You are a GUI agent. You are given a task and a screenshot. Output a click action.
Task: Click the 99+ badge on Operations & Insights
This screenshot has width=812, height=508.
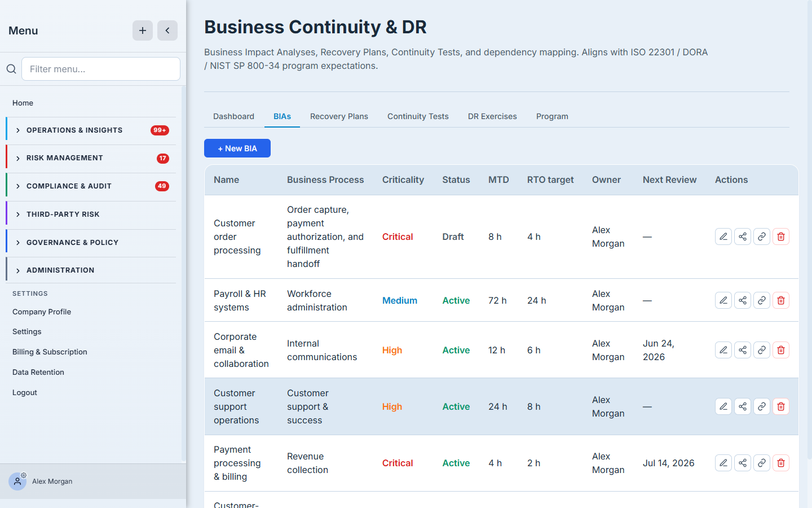pos(160,130)
